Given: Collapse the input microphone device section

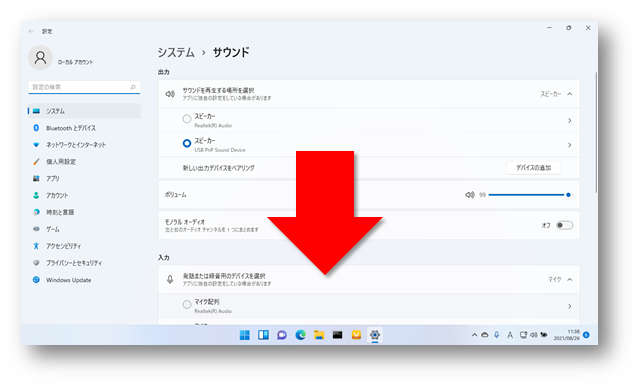Looking at the screenshot, I should coord(569,280).
